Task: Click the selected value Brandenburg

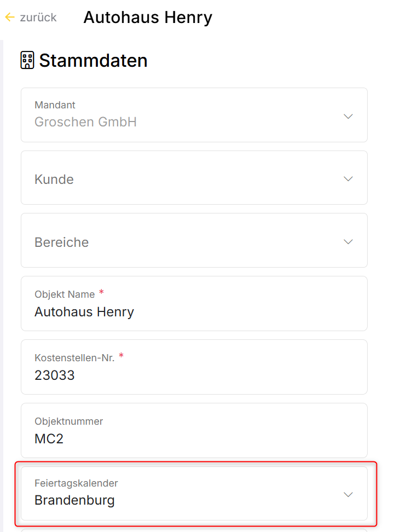Action: pyautogui.click(x=74, y=500)
